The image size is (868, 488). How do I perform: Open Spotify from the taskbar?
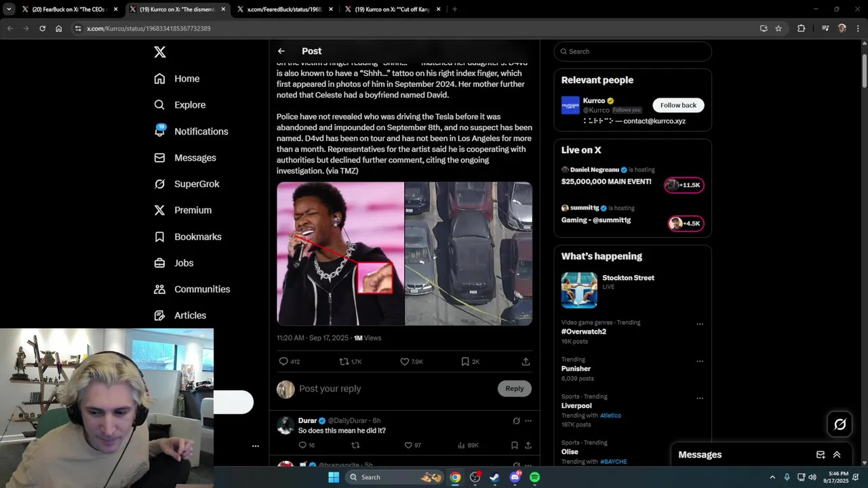[x=535, y=477]
